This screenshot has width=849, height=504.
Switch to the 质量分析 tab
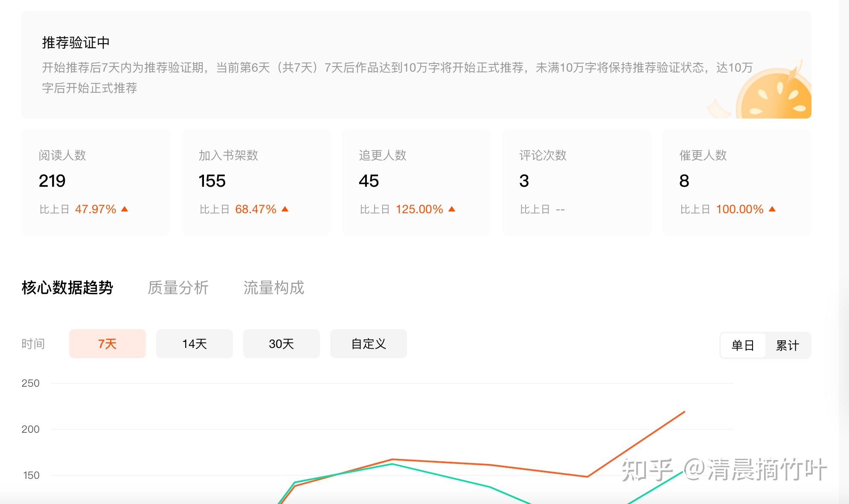click(x=178, y=288)
